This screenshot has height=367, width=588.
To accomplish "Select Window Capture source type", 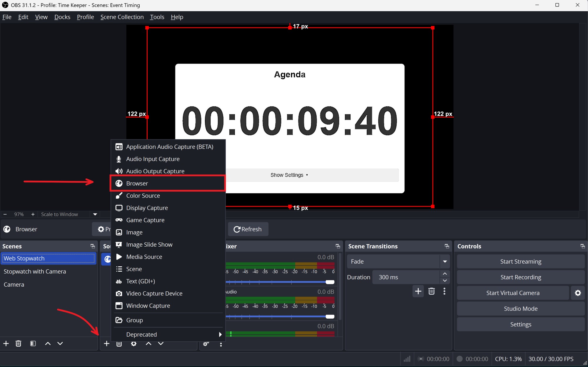I will 148,306.
